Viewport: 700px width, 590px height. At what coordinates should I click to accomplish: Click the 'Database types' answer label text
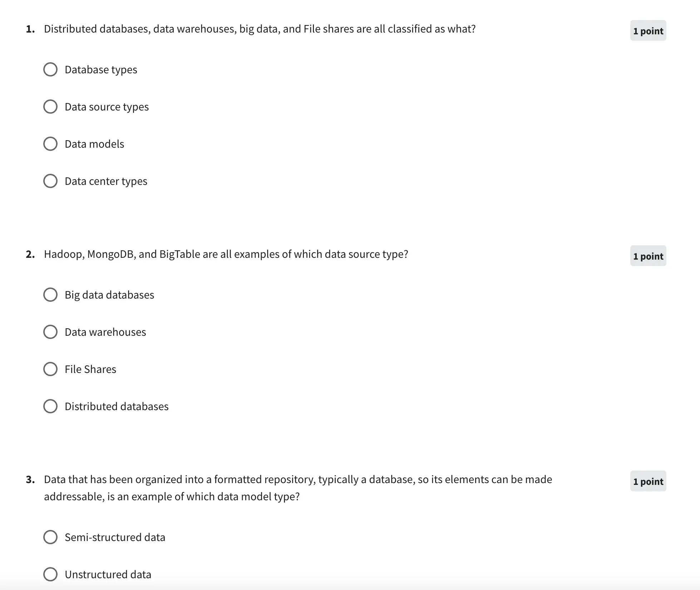(101, 70)
